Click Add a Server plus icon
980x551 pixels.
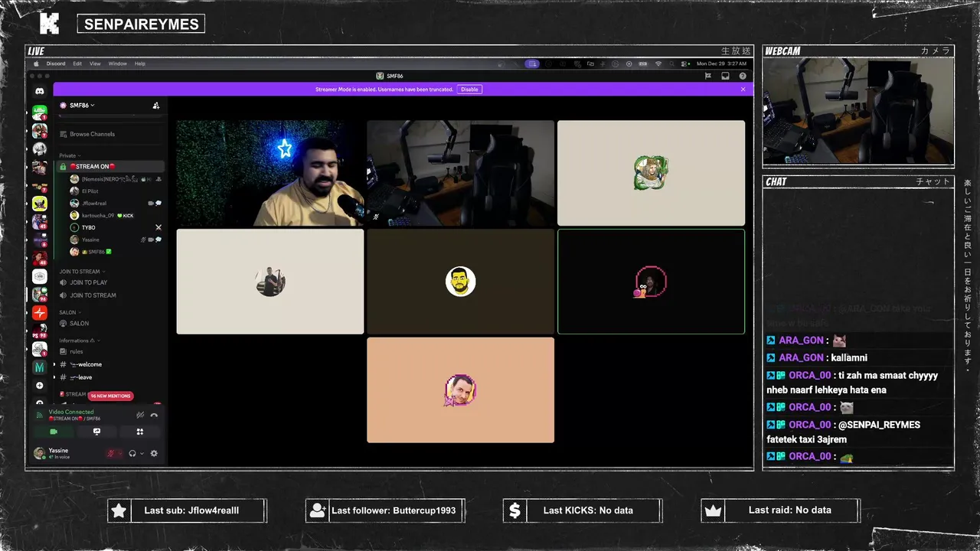click(40, 385)
